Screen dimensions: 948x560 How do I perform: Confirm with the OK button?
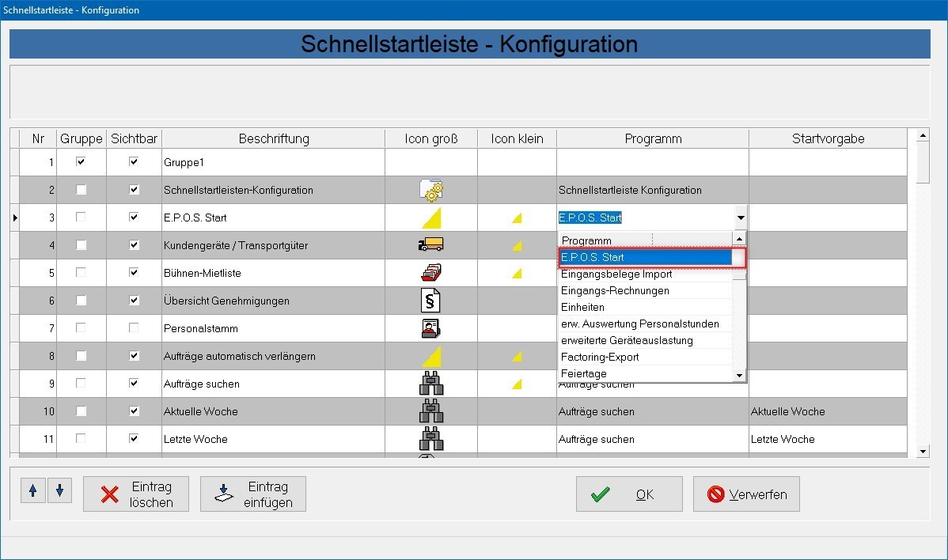pos(628,494)
